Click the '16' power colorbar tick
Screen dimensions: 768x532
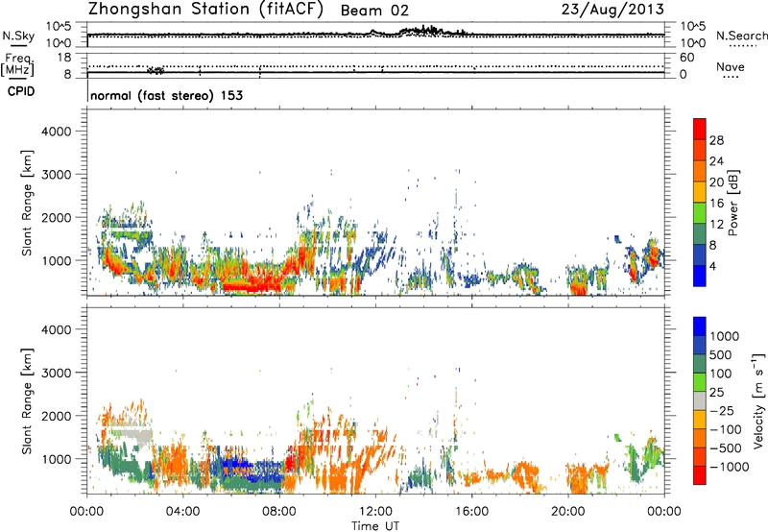[x=716, y=203]
